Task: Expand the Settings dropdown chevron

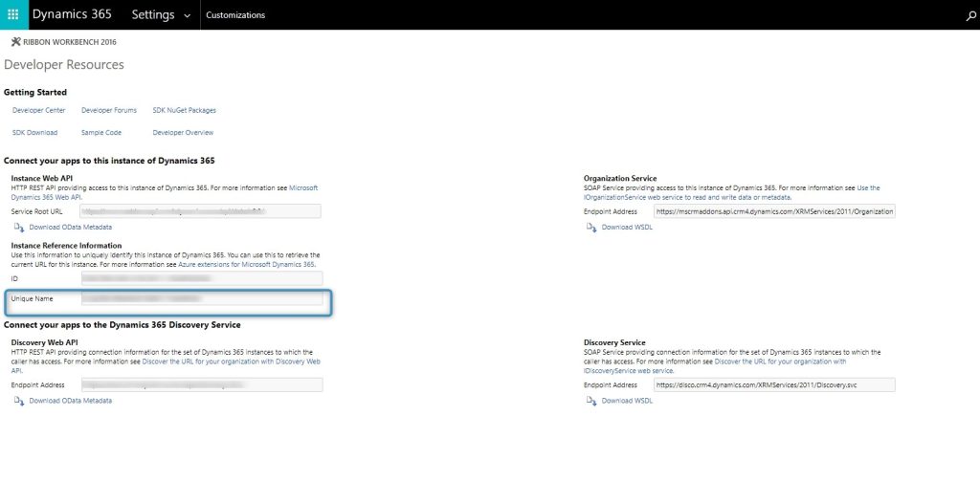Action: pos(187,16)
